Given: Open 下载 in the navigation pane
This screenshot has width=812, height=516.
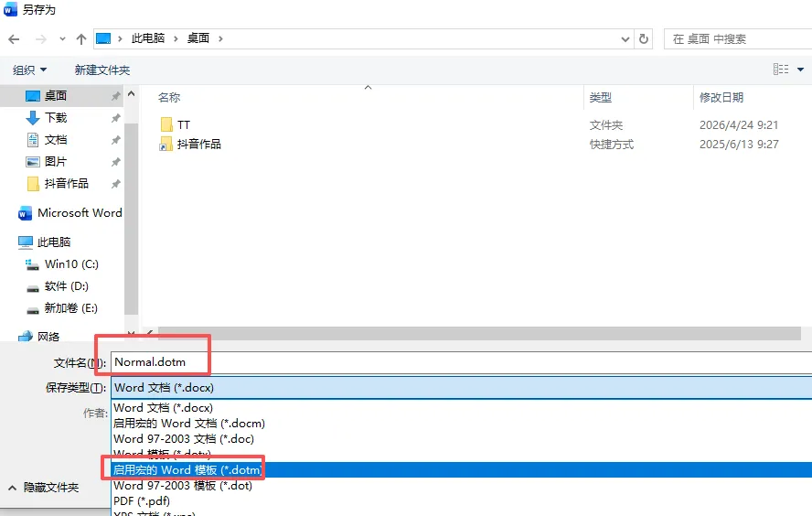Looking at the screenshot, I should coord(56,118).
